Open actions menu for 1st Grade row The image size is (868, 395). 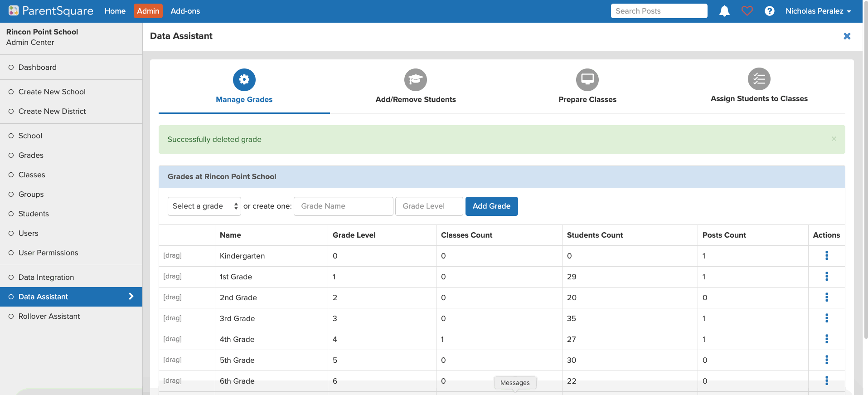(827, 276)
